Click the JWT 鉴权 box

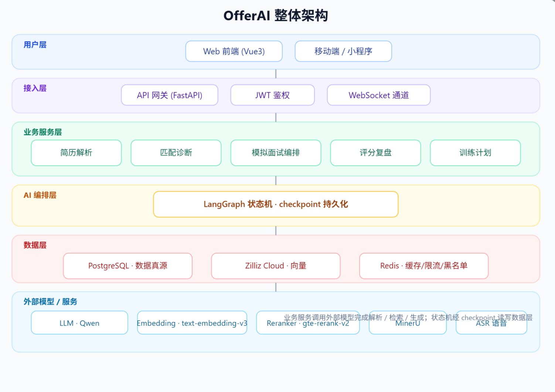pyautogui.click(x=273, y=95)
